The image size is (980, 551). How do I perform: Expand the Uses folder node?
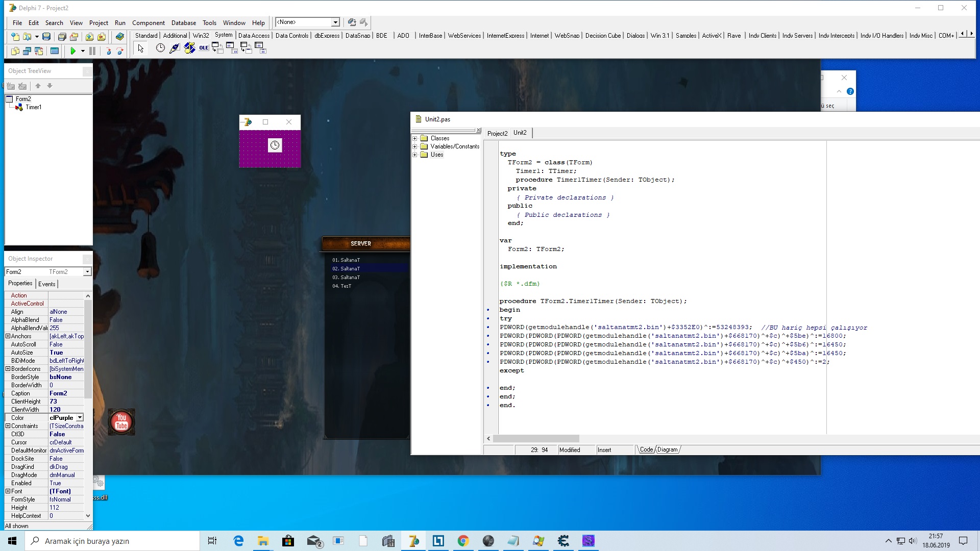coord(415,155)
